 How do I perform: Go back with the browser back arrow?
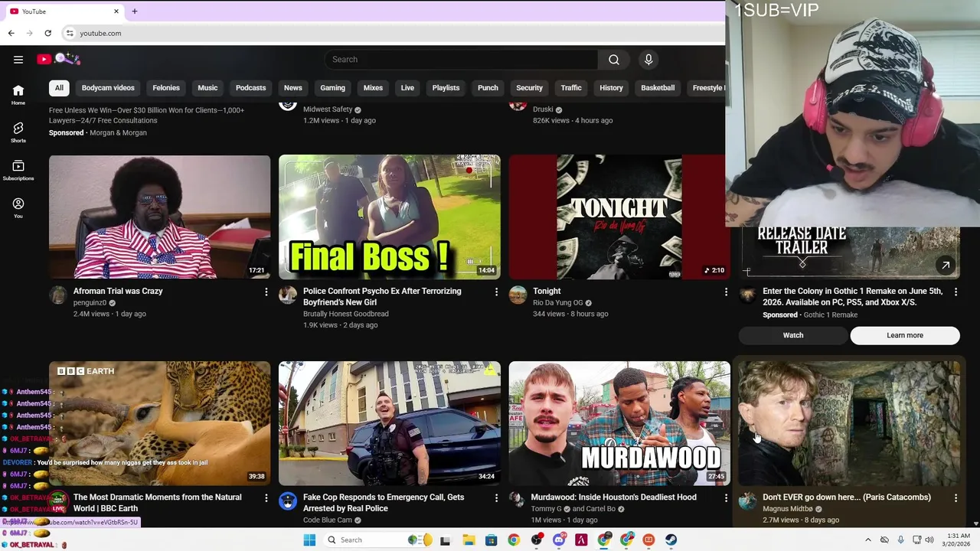[x=11, y=33]
